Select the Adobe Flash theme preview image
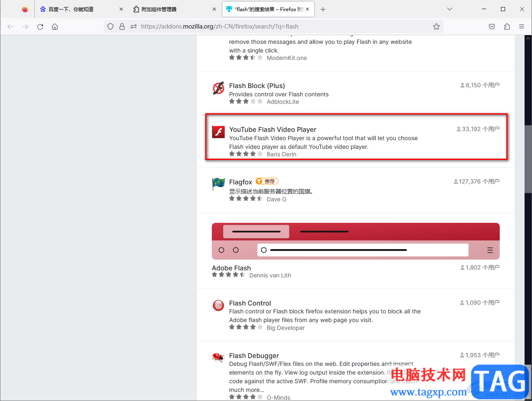This screenshot has height=401, width=532. coord(356,241)
